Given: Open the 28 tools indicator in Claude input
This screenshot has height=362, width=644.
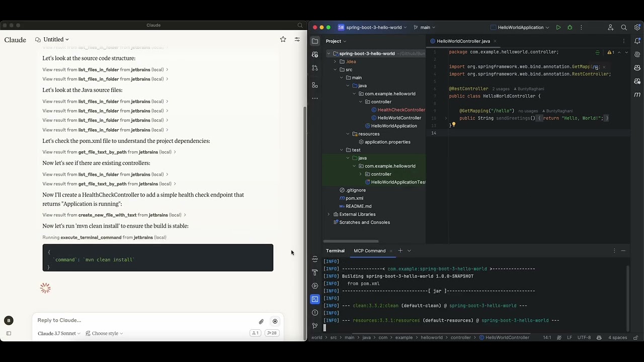Looking at the screenshot, I should (272, 333).
